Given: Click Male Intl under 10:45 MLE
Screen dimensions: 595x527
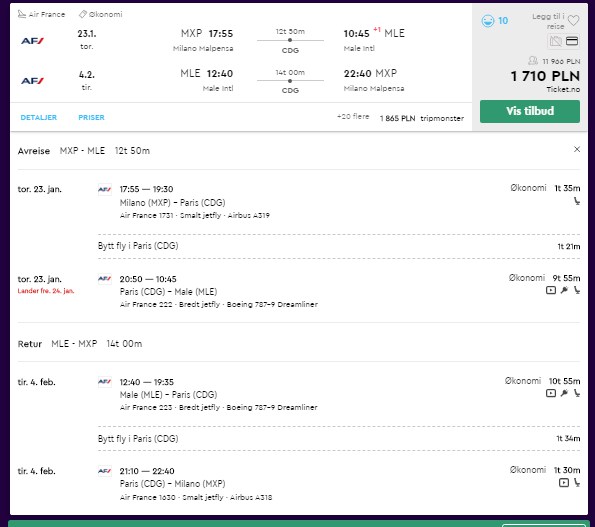Looking at the screenshot, I should (x=359, y=49).
